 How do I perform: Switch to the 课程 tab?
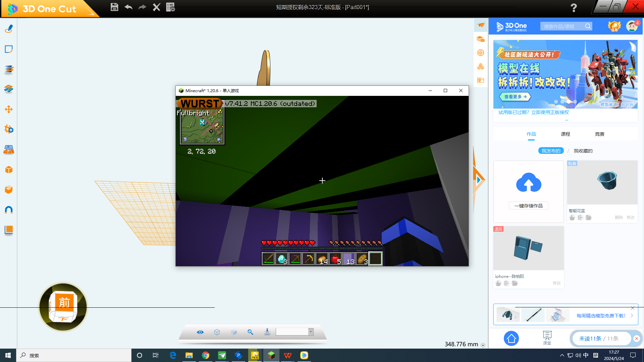tap(565, 134)
